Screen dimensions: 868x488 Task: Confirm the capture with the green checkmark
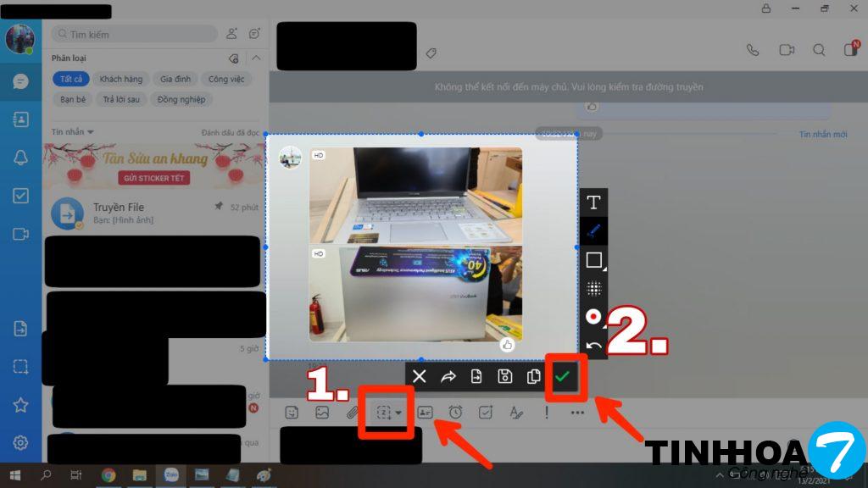(562, 376)
